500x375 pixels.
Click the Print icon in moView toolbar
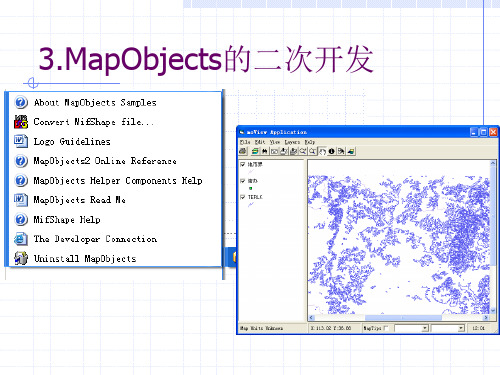coord(243,151)
